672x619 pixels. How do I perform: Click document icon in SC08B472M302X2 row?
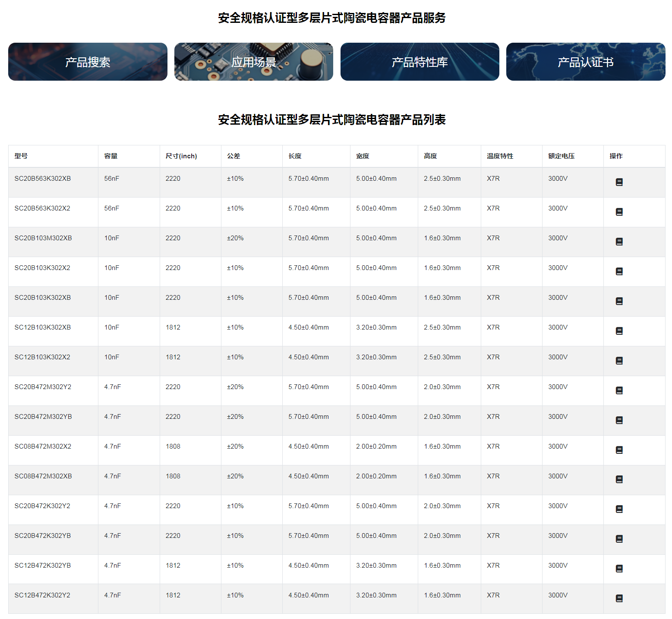(x=619, y=450)
